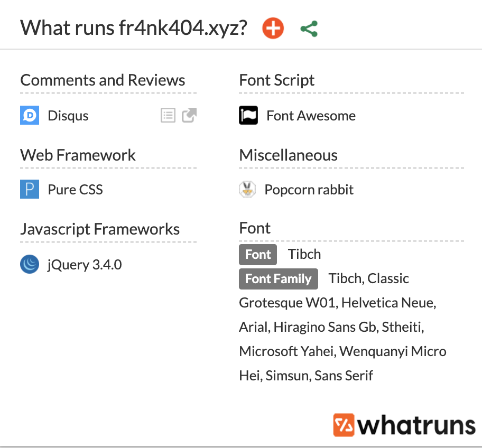Click the Comments and Reviews heading
Viewport: 482px width, 448px height.
click(x=103, y=80)
